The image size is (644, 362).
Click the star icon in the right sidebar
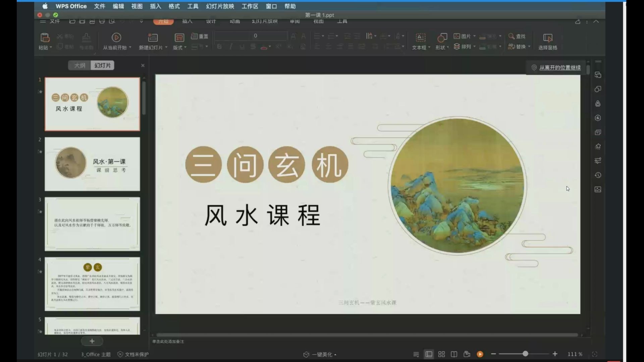tap(598, 146)
